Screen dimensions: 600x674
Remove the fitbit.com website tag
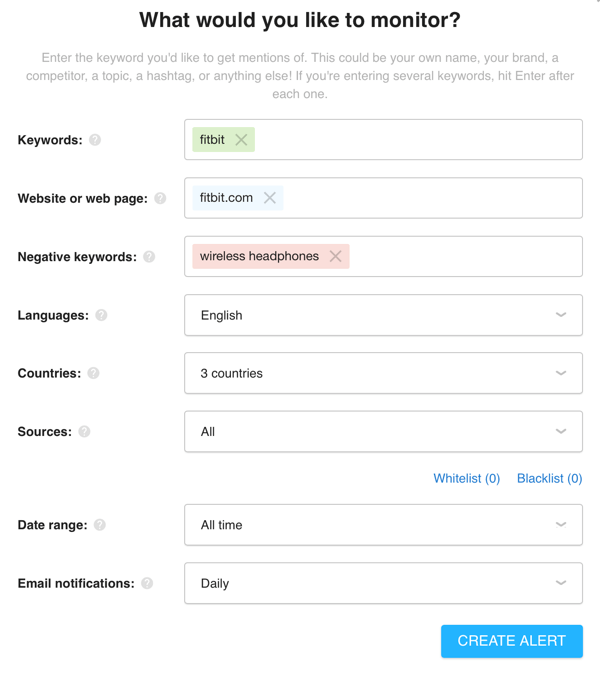[270, 198]
